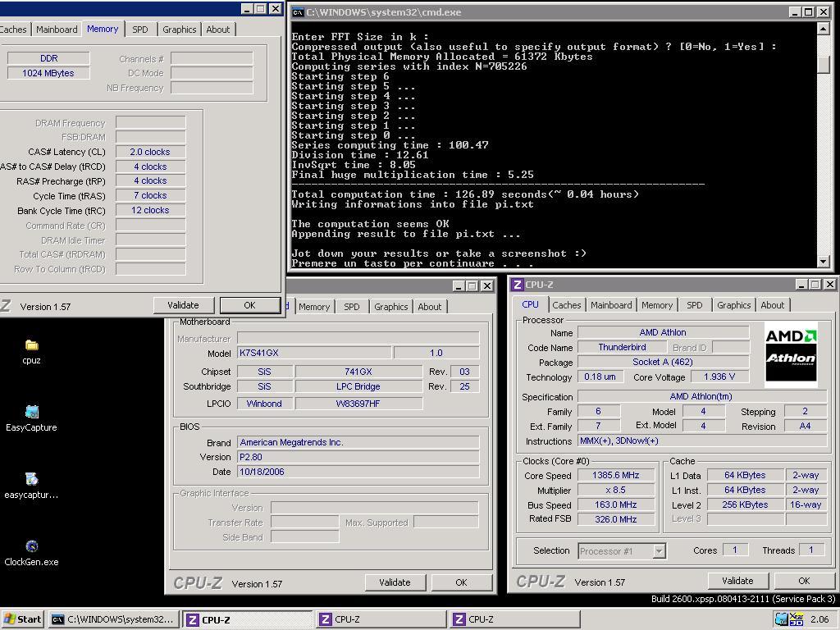Image resolution: width=840 pixels, height=630 pixels.
Task: Click the motherboard model K7S41GX field
Action: pyautogui.click(x=314, y=353)
